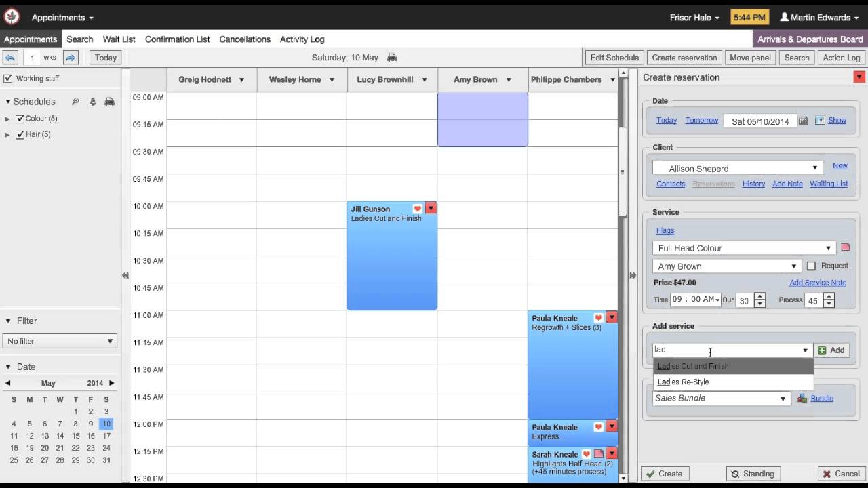Open the client's History link
Viewport: 868px width, 488px height.
coord(753,184)
